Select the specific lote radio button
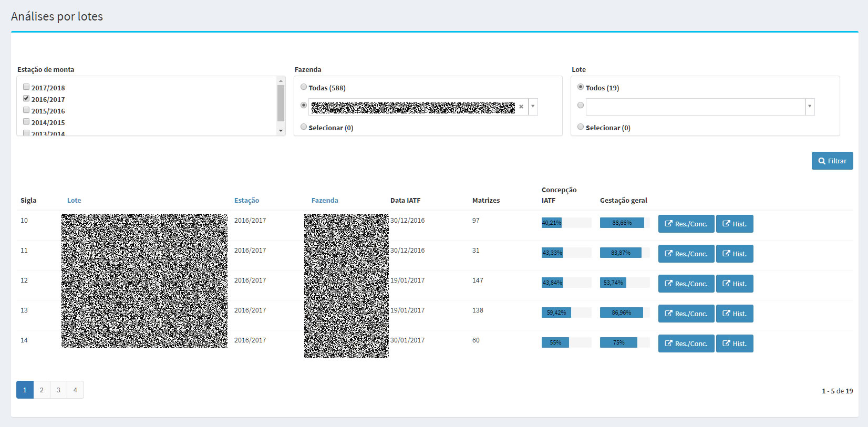This screenshot has height=427, width=868. click(x=581, y=105)
